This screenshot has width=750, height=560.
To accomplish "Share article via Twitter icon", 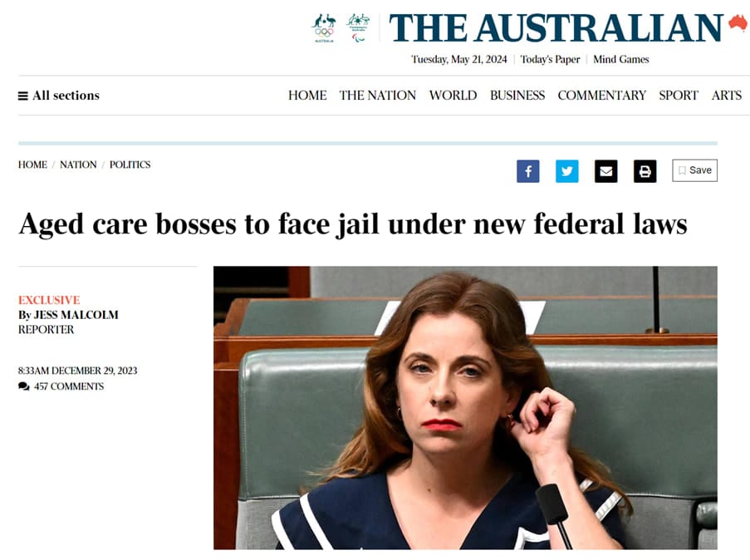I will tap(566, 171).
